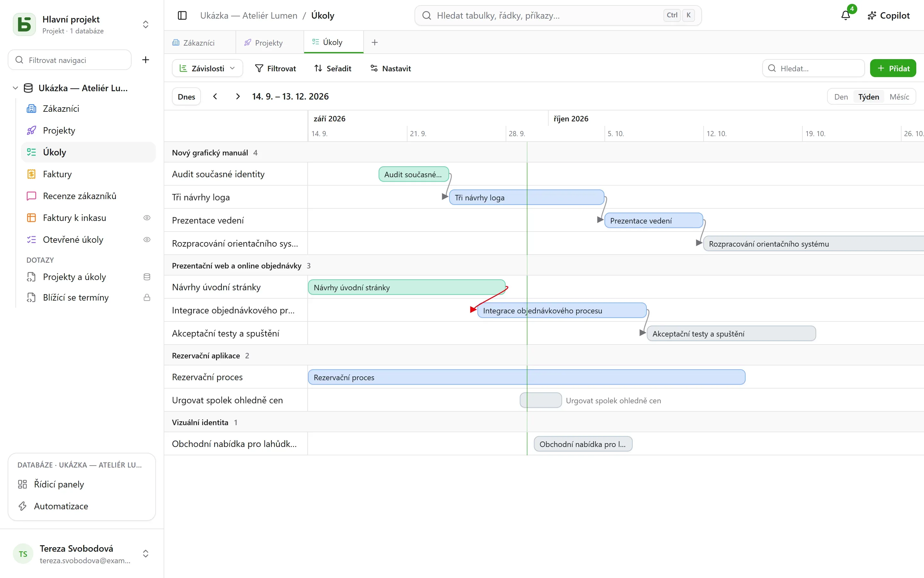This screenshot has height=578, width=924.
Task: Click the Hlavní projekt logo
Action: click(24, 24)
